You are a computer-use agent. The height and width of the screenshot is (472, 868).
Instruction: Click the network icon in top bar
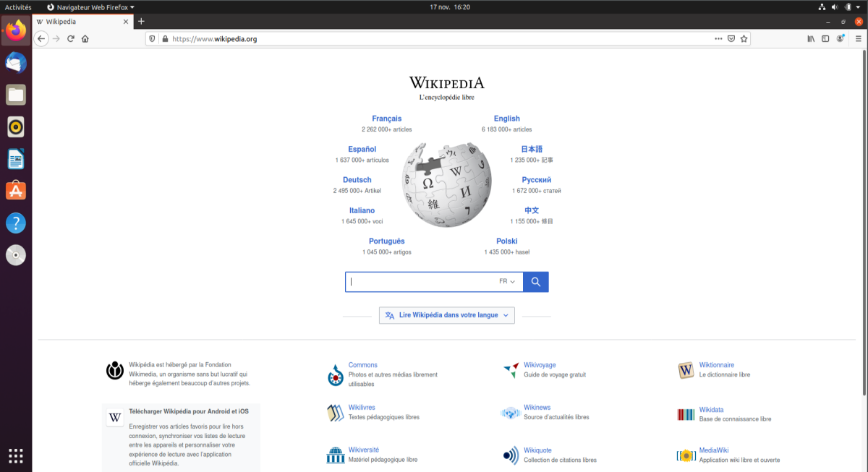[x=822, y=7]
